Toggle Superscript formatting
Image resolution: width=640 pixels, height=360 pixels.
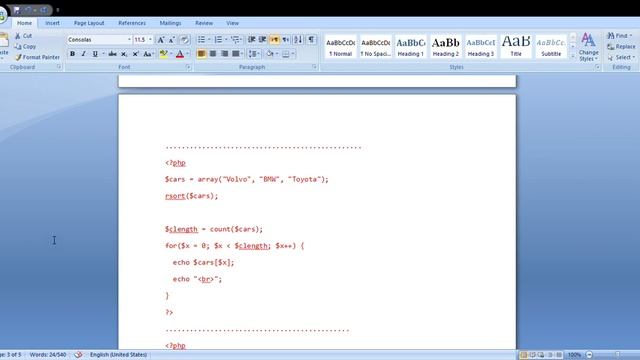pos(135,53)
